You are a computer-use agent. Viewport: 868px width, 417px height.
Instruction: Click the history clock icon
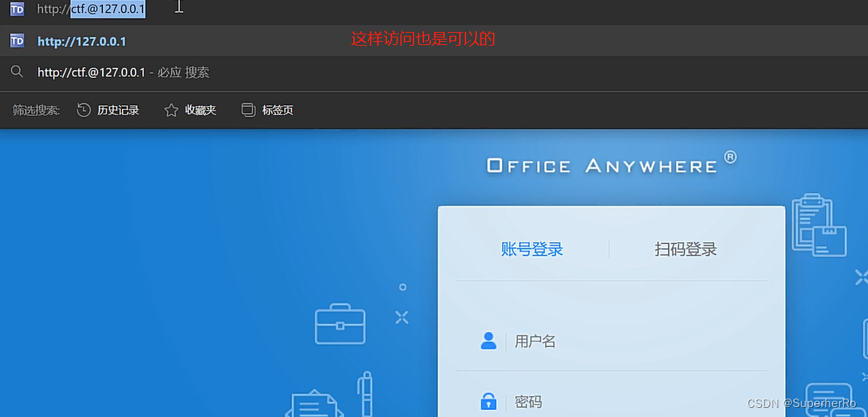point(84,110)
